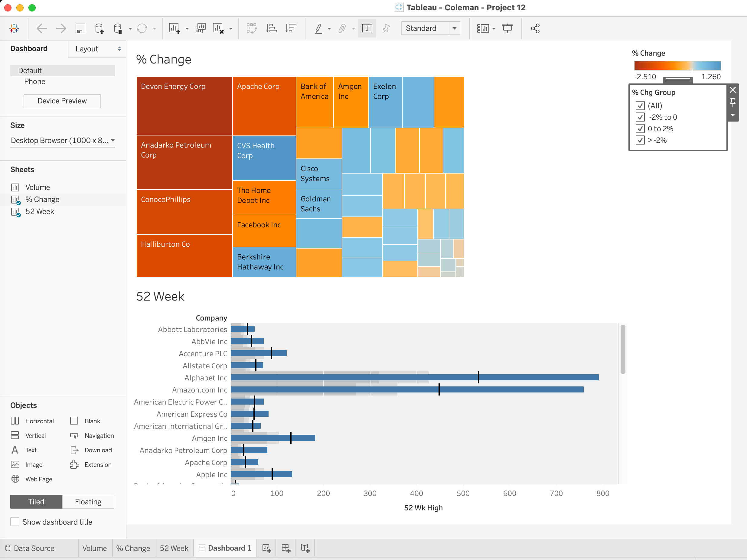Image resolution: width=747 pixels, height=560 pixels.
Task: Toggle the Show Mark Labels T icon
Action: 367,28
